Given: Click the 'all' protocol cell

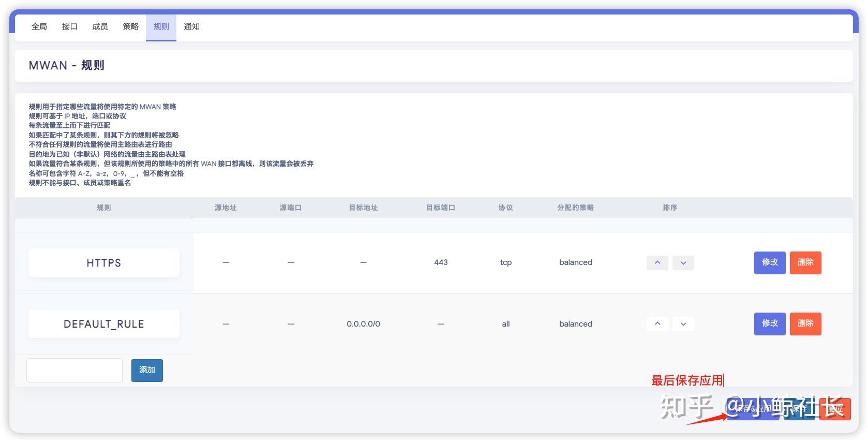Looking at the screenshot, I should pos(506,324).
